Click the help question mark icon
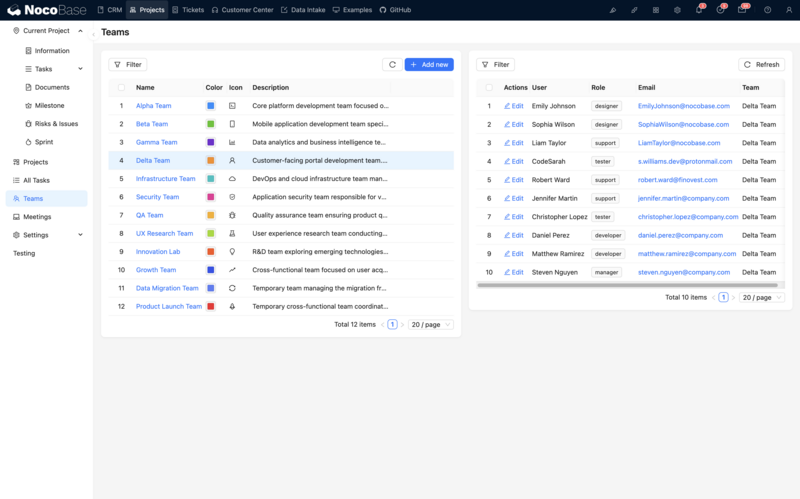This screenshot has height=499, width=800. pos(767,9)
